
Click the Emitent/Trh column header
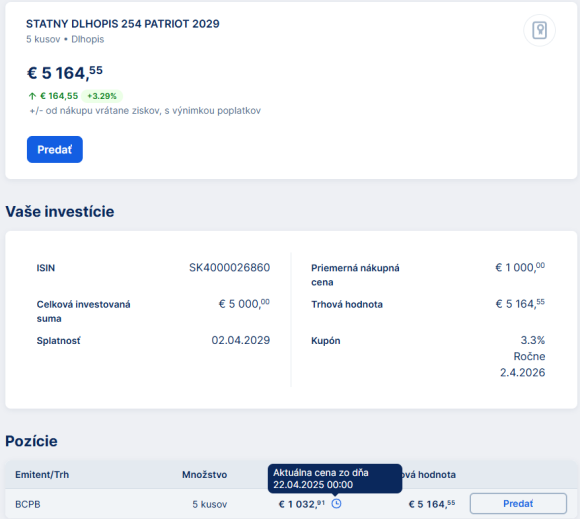[42, 475]
